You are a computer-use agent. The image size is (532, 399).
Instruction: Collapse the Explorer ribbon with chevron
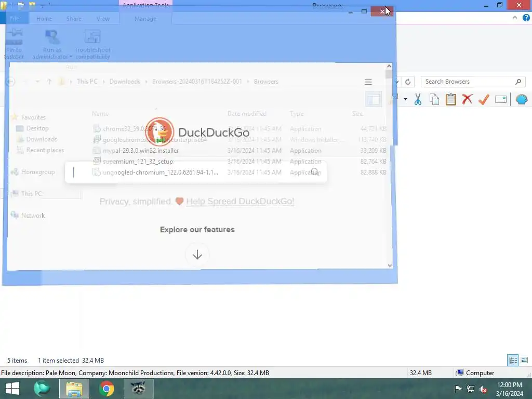pos(515,18)
